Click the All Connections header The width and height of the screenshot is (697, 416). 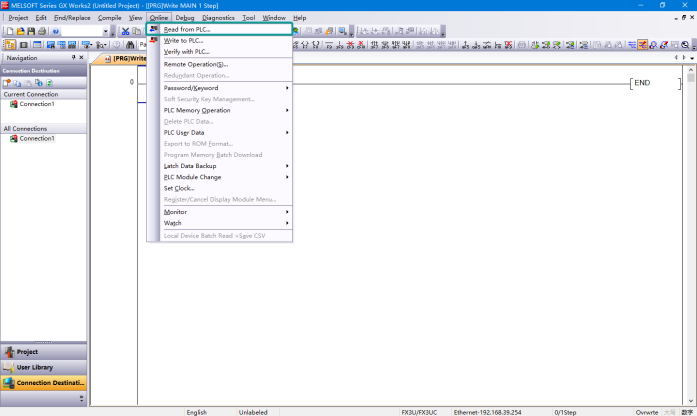coord(44,128)
